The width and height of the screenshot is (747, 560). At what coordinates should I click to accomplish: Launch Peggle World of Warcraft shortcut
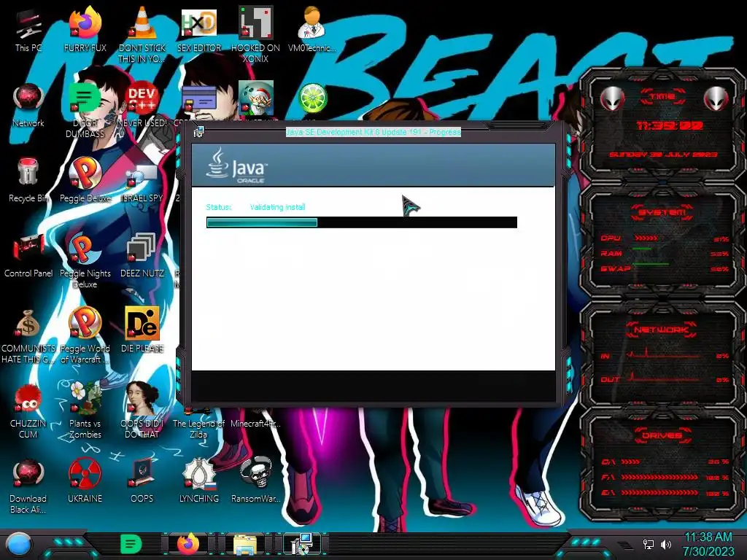[85, 322]
